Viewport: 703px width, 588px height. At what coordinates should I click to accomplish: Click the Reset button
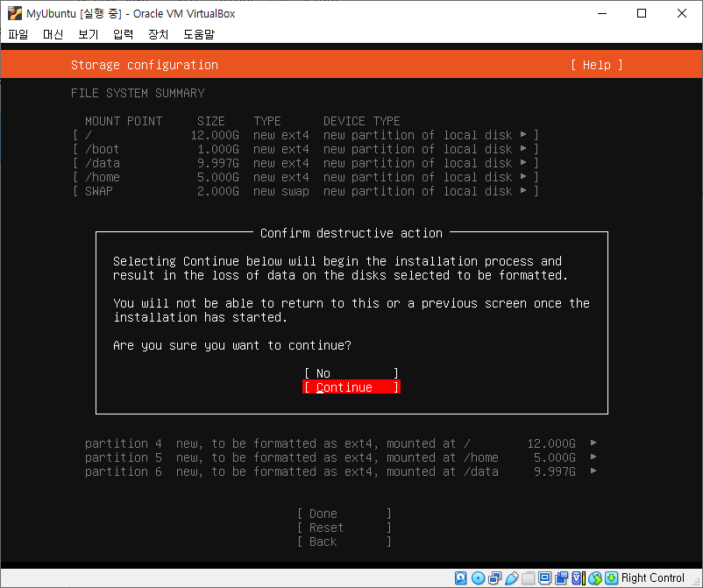pyautogui.click(x=344, y=528)
